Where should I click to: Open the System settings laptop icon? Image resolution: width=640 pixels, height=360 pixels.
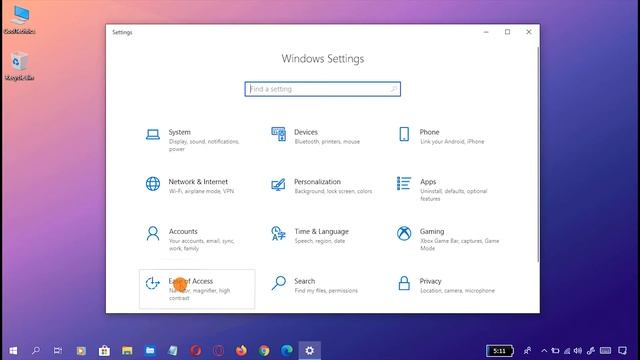(153, 134)
